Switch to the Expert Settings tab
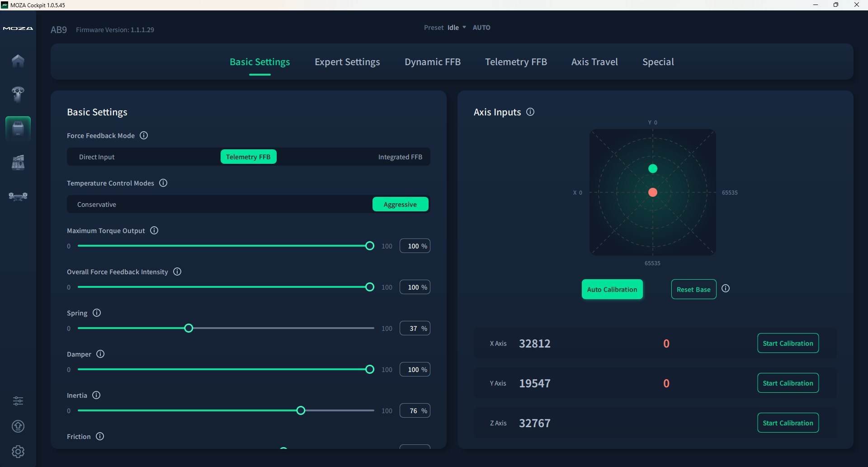The height and width of the screenshot is (467, 868). click(347, 62)
